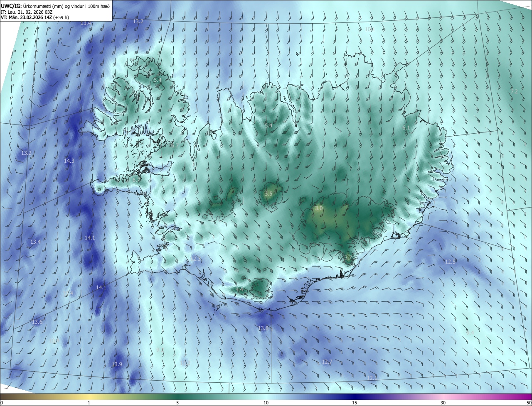The height and width of the screenshot is (406, 532).
Task: Click the 13.6 value label
Action: [x=37, y=322]
